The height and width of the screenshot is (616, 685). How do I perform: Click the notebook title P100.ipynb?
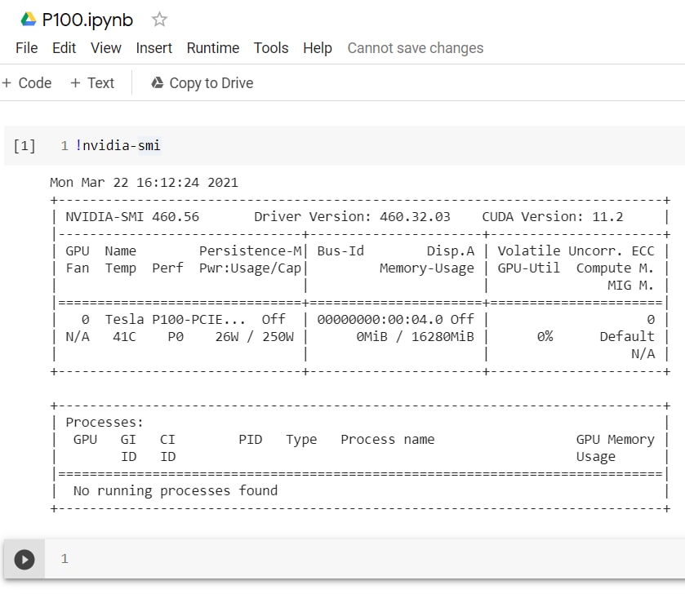(87, 20)
